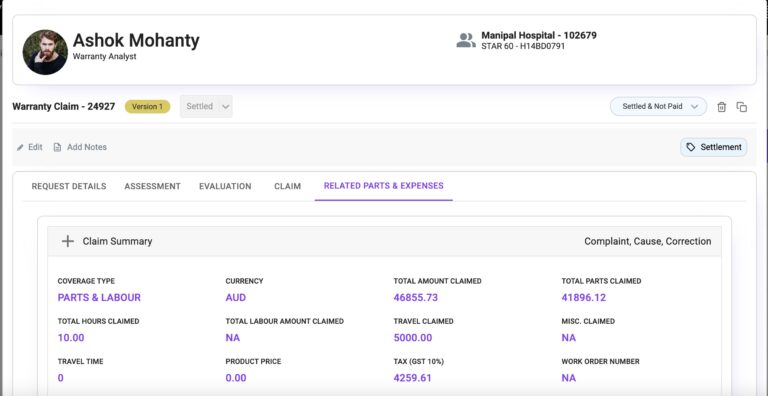Image resolution: width=768 pixels, height=396 pixels.
Task: Delete the claim with the trash icon
Action: pyautogui.click(x=721, y=107)
